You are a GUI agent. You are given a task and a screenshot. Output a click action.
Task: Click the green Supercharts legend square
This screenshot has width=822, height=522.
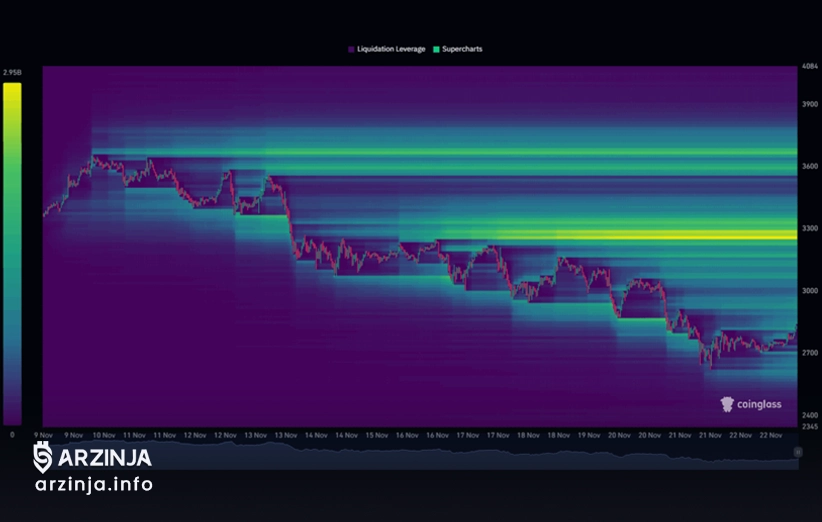[437, 49]
